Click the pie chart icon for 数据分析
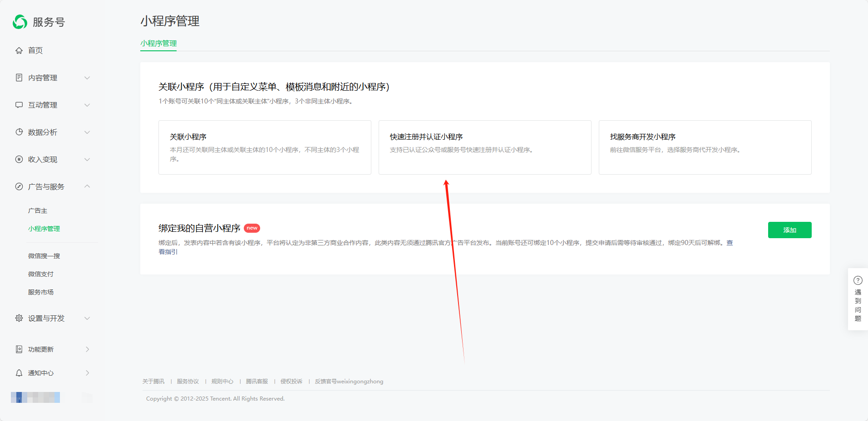Screen dimensions: 868x421 [x=19, y=132]
